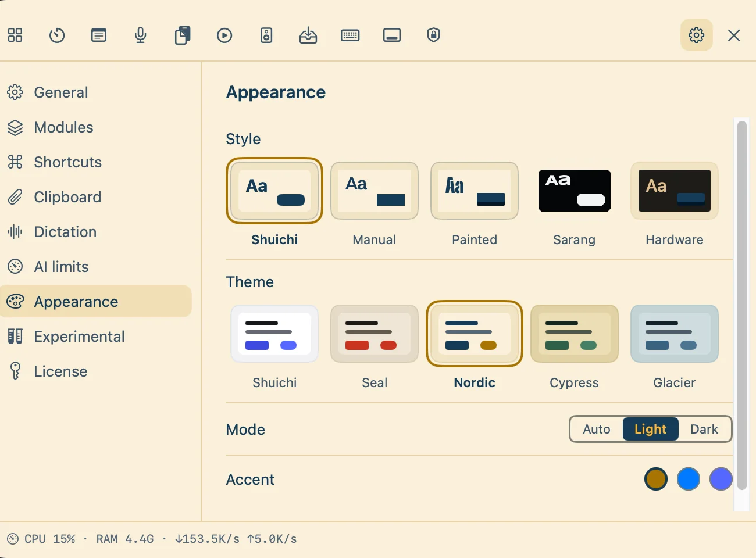Select the Seal theme card
Image resolution: width=756 pixels, height=558 pixels.
point(375,334)
